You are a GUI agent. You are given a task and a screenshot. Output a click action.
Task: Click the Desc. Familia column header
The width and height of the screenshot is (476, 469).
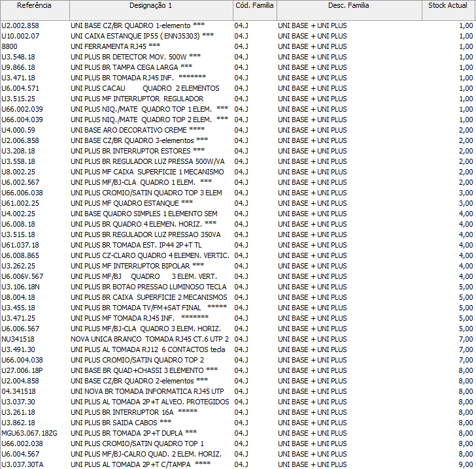click(x=349, y=10)
